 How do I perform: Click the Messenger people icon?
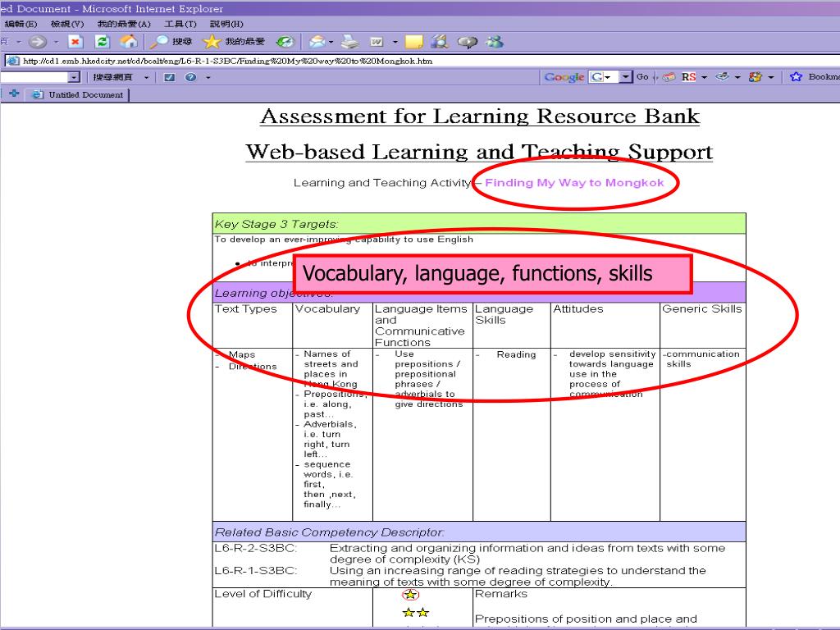click(494, 42)
